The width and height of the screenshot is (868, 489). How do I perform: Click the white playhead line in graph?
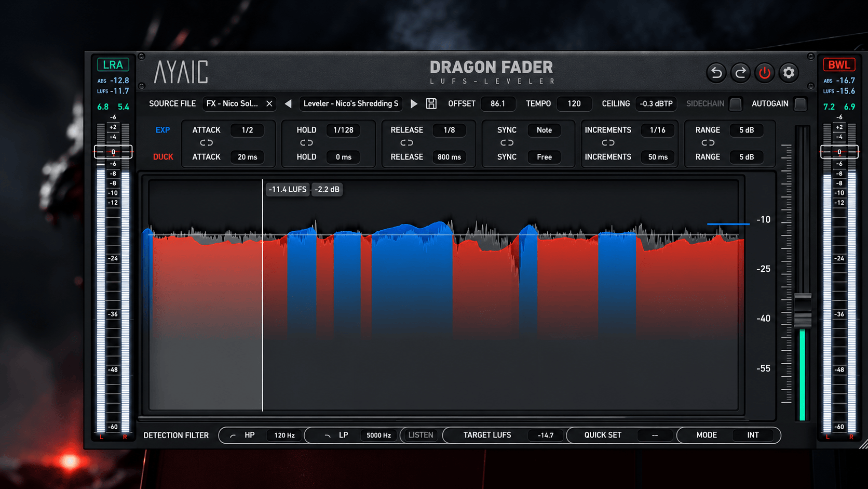click(x=263, y=295)
